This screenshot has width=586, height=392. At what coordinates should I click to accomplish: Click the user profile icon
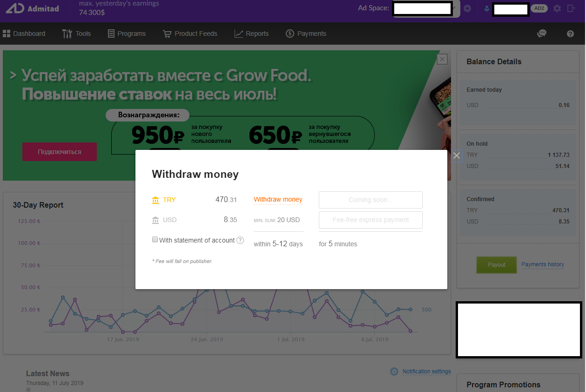click(x=487, y=8)
